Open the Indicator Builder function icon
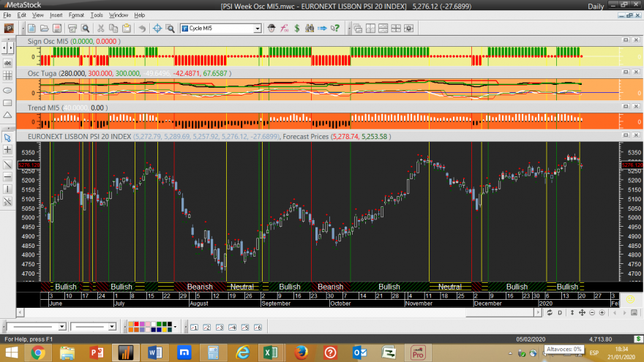Viewport: 644px width, 362px height. (x=284, y=29)
